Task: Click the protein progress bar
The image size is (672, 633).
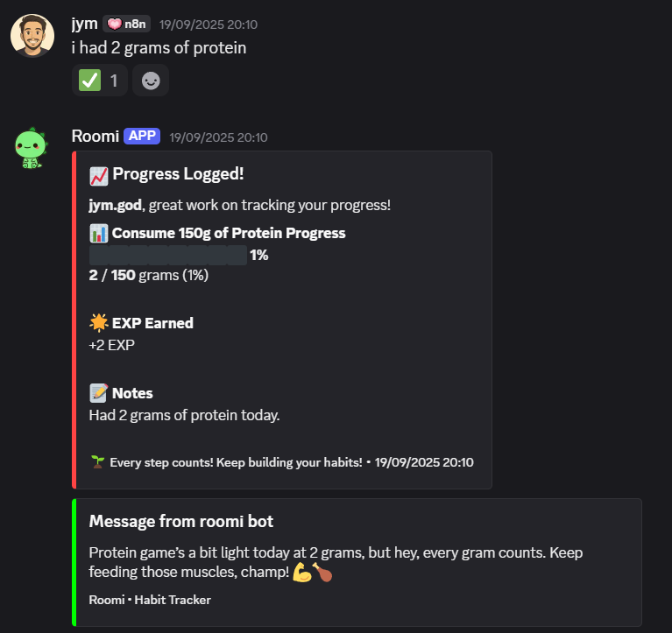Action: pos(168,256)
